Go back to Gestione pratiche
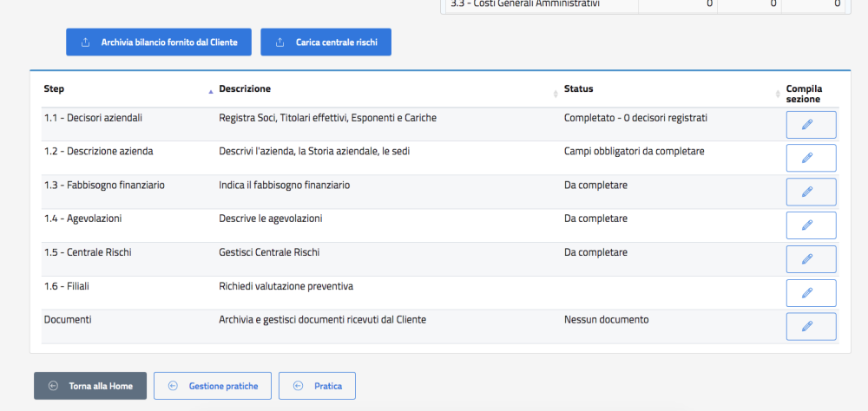This screenshot has width=868, height=411. (213, 386)
